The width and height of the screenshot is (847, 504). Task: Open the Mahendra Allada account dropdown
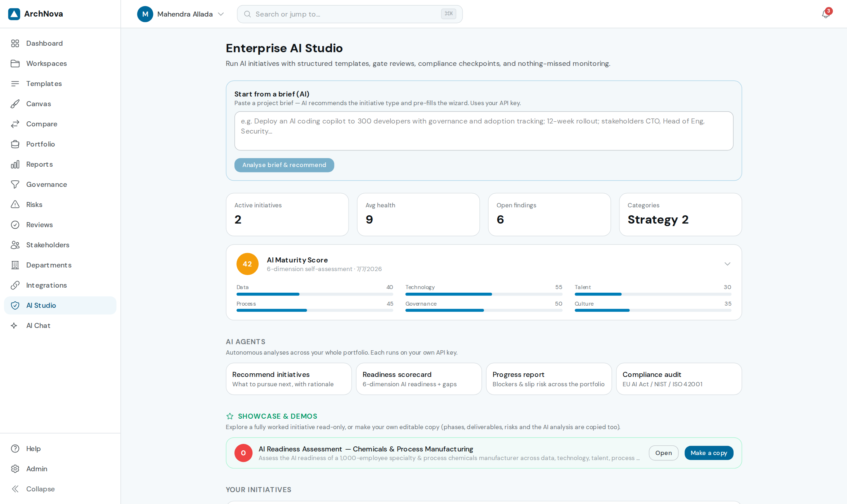[181, 14]
